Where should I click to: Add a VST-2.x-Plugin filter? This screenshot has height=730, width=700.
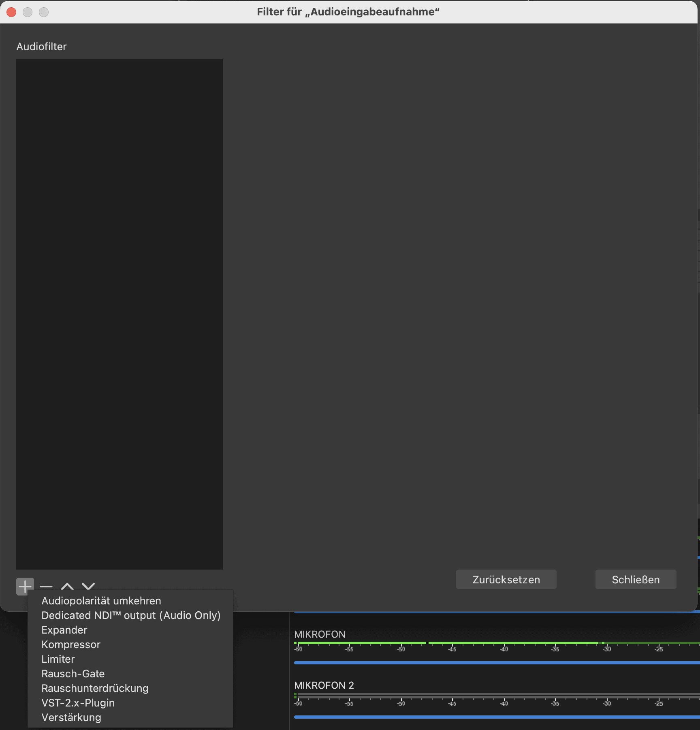click(x=130, y=703)
